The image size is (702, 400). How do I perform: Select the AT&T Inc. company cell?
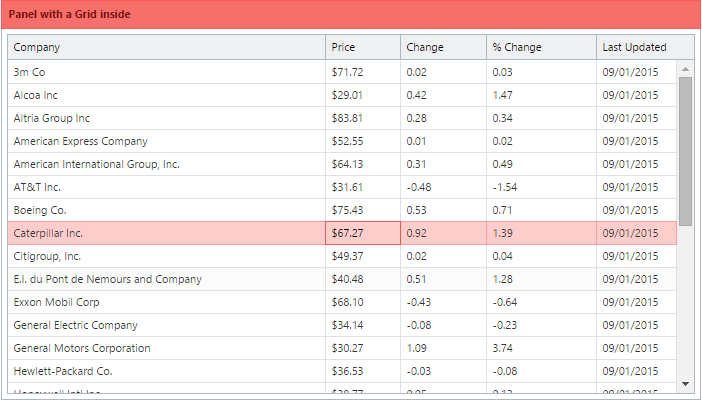(x=167, y=187)
